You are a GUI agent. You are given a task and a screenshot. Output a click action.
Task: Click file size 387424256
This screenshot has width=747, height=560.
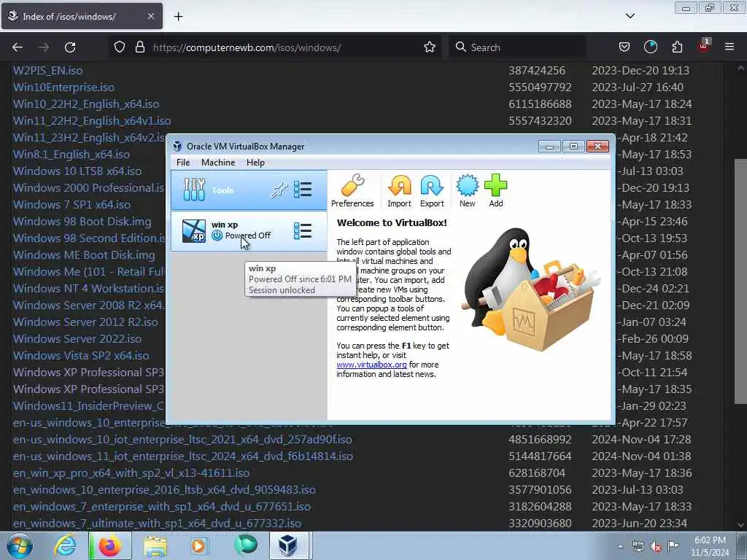coord(537,71)
